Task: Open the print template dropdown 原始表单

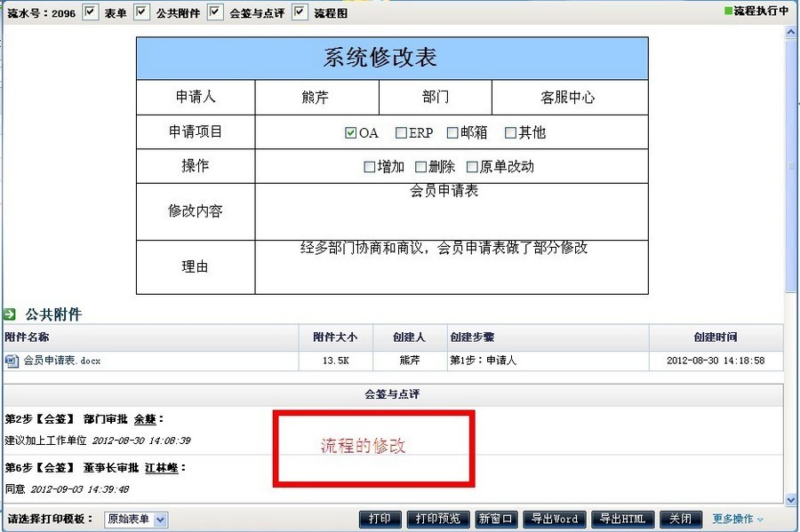Action: pyautogui.click(x=139, y=519)
